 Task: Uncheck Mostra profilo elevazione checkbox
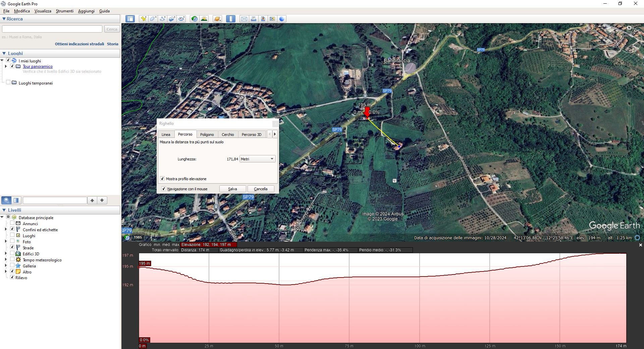[162, 179]
